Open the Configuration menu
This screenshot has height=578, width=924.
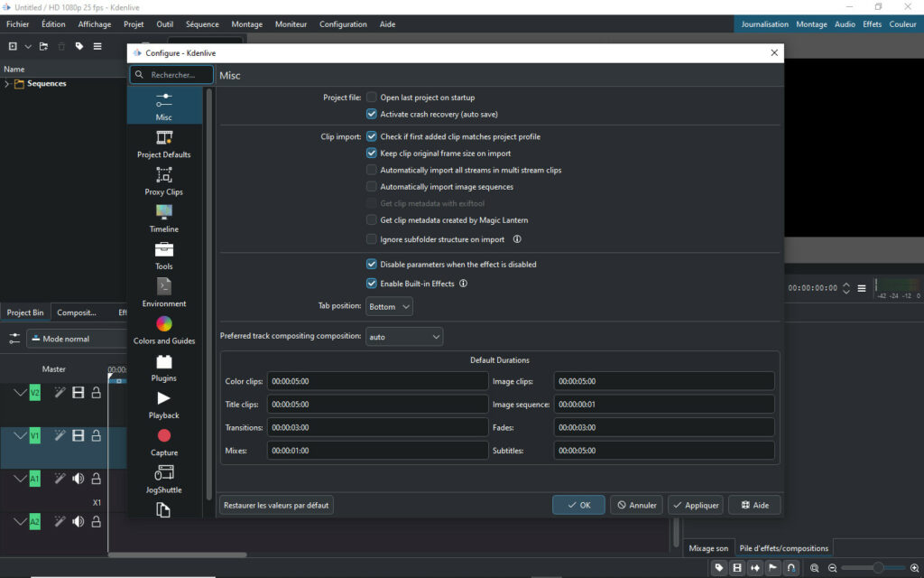click(343, 24)
